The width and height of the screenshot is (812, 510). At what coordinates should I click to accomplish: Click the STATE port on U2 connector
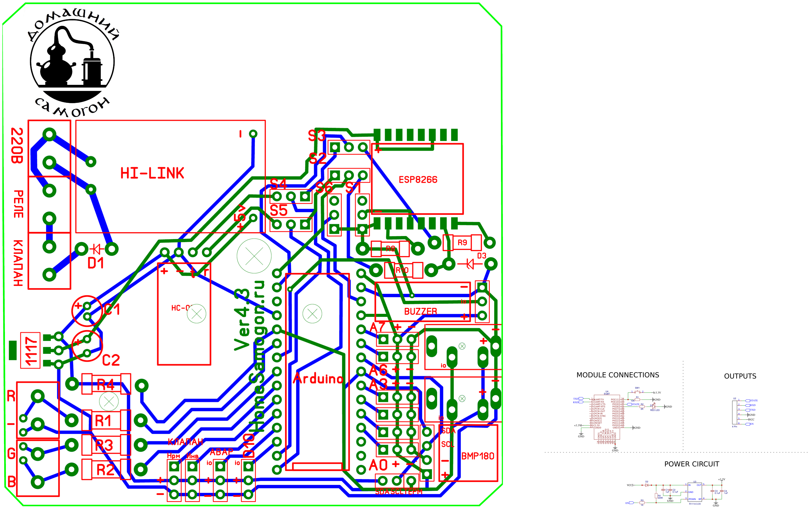point(752,401)
